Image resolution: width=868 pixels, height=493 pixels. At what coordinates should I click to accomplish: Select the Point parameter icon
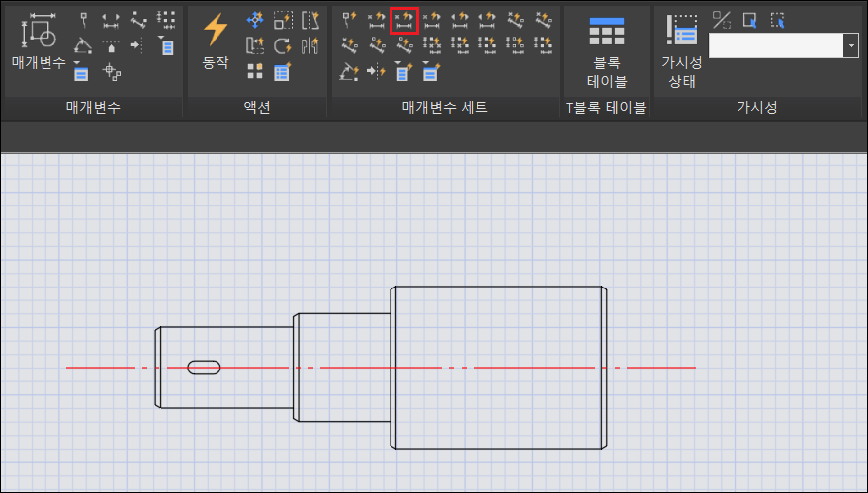(x=84, y=21)
